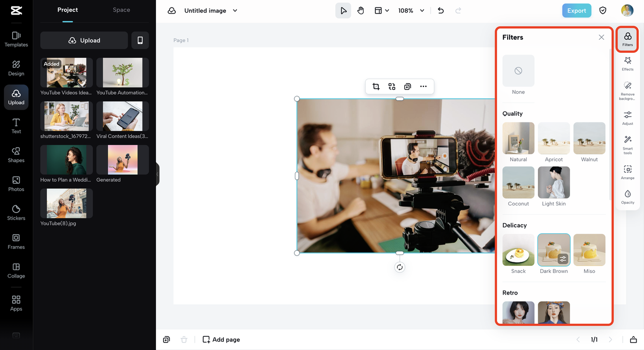This screenshot has width=644, height=350.
Task: Open the Photos library
Action: pos(16,184)
